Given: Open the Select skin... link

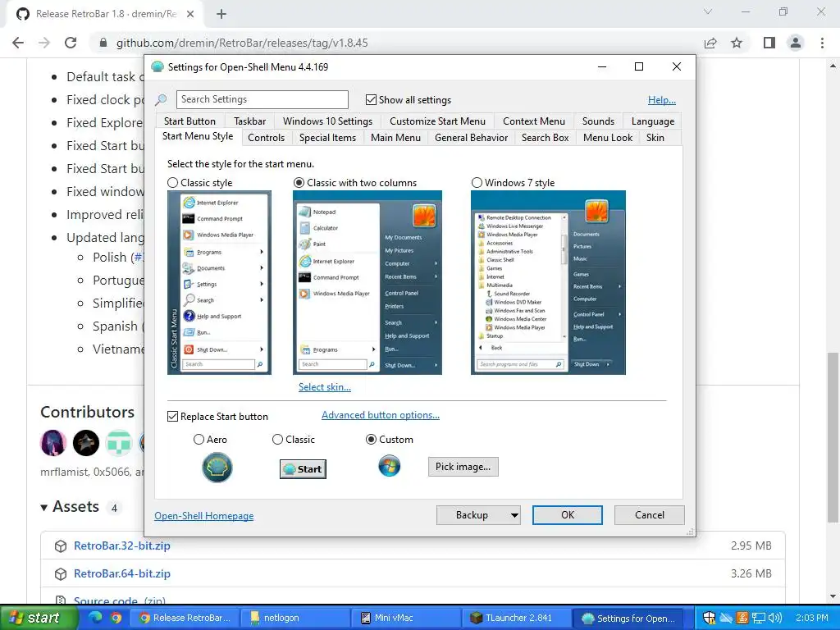Looking at the screenshot, I should point(325,387).
